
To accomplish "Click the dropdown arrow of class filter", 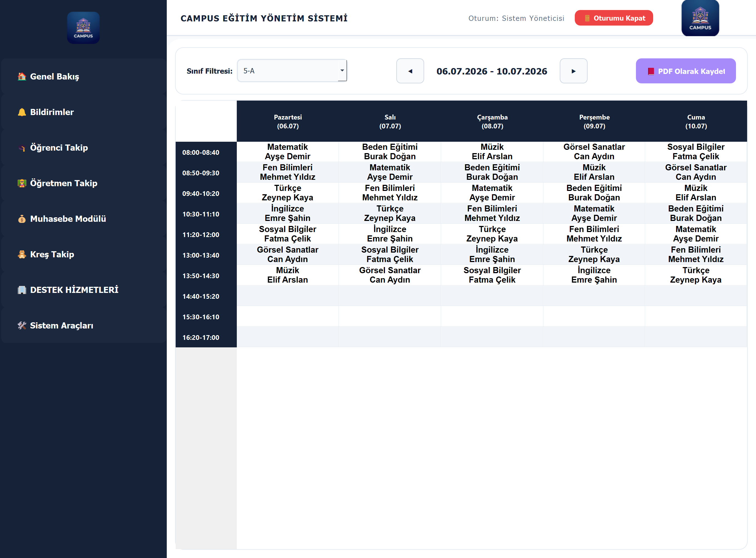I will (342, 71).
